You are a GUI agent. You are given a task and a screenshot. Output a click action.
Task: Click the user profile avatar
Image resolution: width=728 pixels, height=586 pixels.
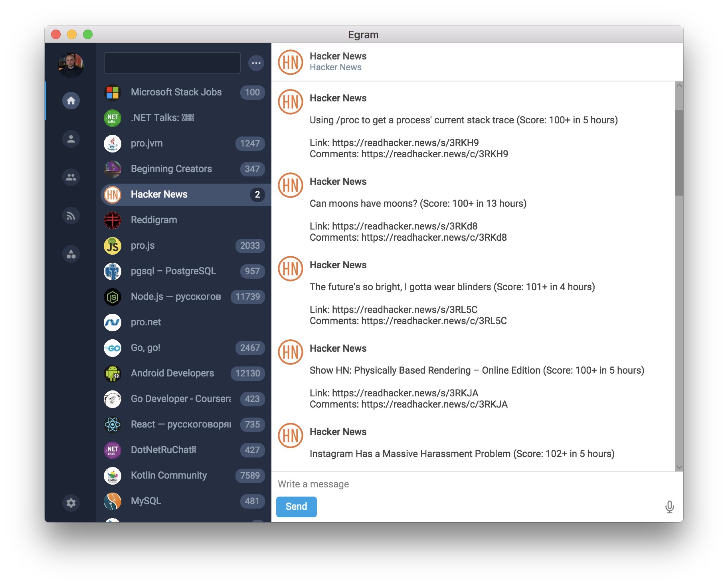click(71, 65)
